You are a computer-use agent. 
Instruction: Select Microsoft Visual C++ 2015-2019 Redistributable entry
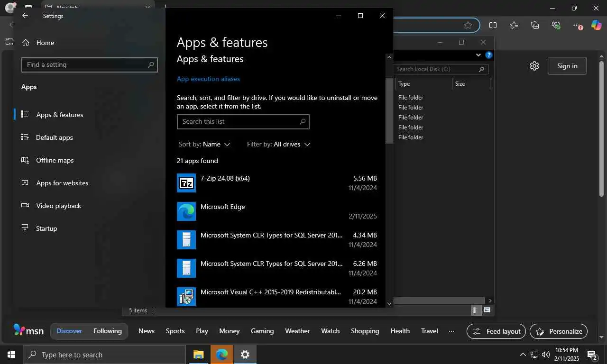pyautogui.click(x=271, y=292)
